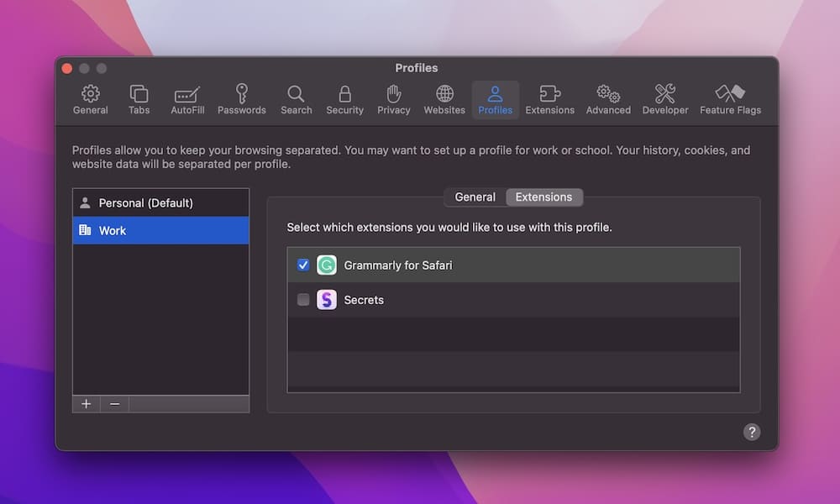The image size is (840, 504).
Task: Add a new profile with plus button
Action: pos(87,404)
